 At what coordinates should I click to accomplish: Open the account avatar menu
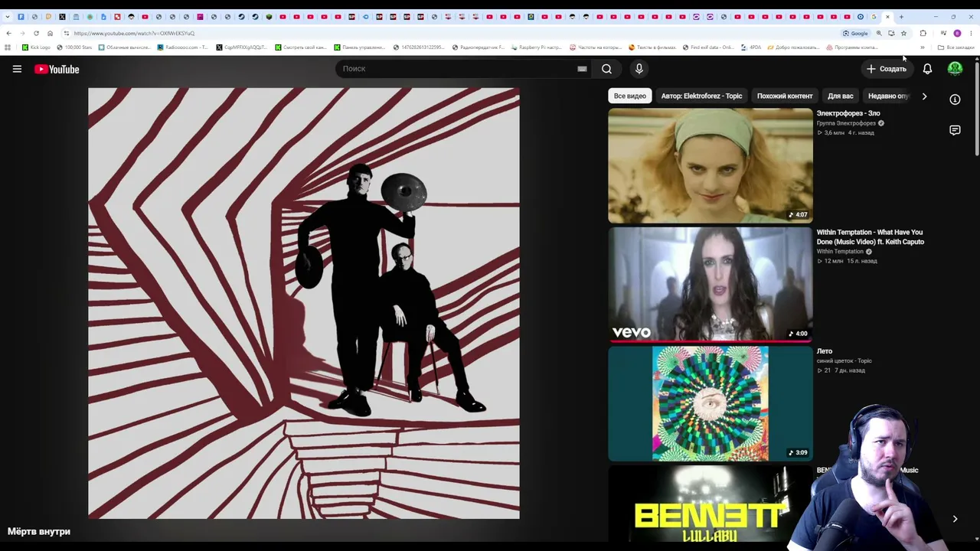pos(955,69)
